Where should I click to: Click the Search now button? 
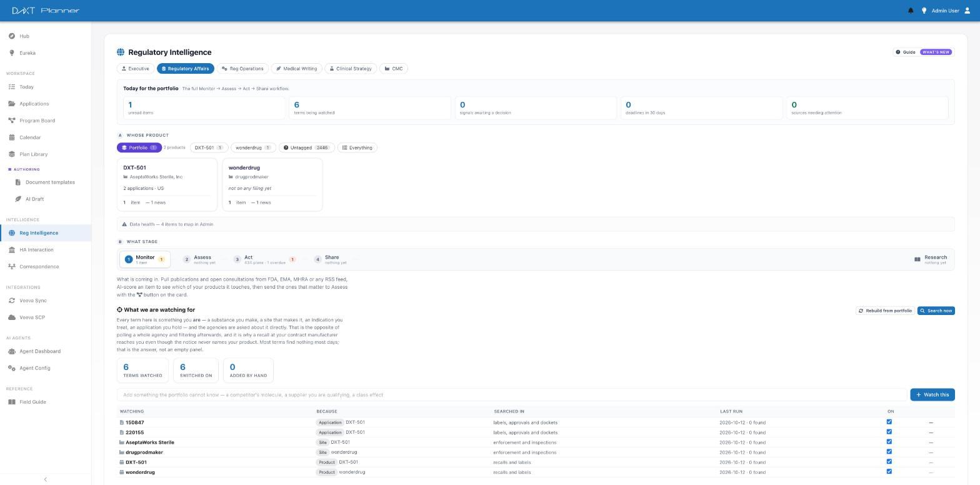pyautogui.click(x=936, y=311)
